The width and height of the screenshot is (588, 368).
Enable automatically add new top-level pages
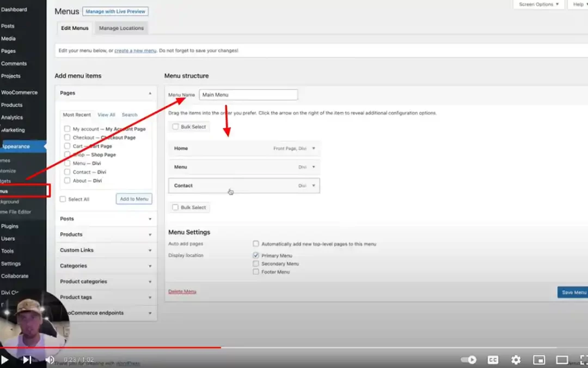pyautogui.click(x=256, y=244)
